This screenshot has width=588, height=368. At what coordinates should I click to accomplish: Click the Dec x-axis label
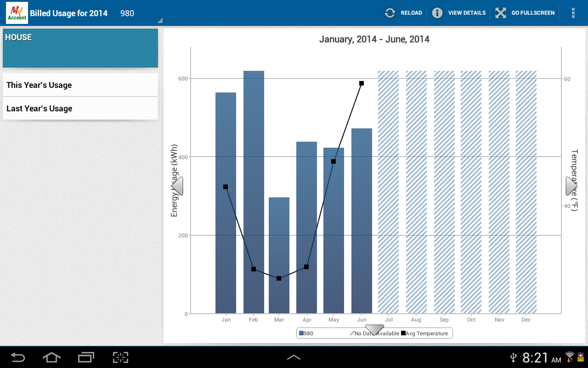526,320
